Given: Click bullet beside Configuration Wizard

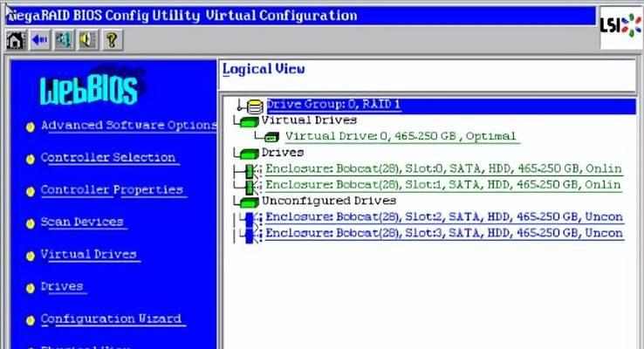Looking at the screenshot, I should [x=31, y=320].
